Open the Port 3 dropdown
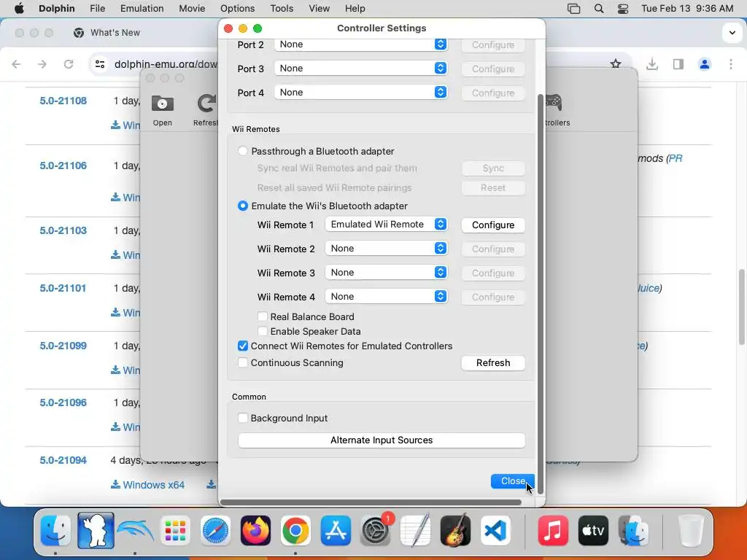 pyautogui.click(x=360, y=68)
